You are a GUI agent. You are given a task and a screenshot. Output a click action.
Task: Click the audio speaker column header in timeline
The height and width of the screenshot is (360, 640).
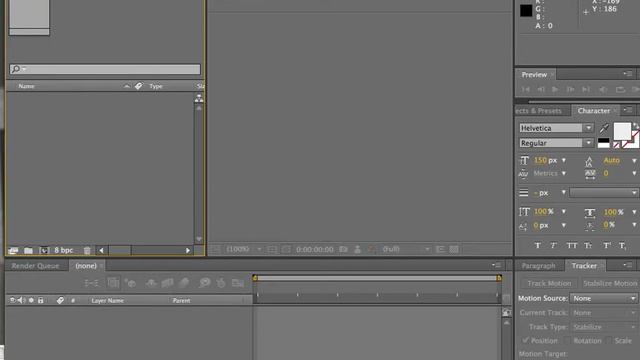22,300
